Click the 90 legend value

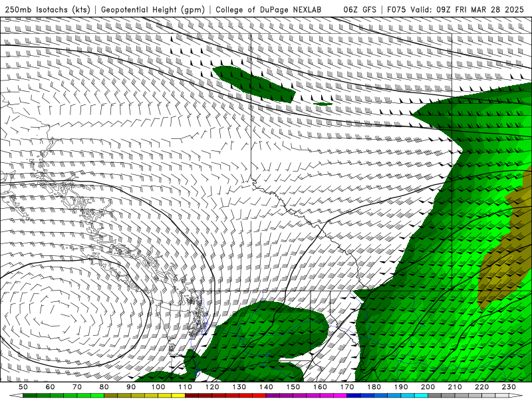coord(131,387)
